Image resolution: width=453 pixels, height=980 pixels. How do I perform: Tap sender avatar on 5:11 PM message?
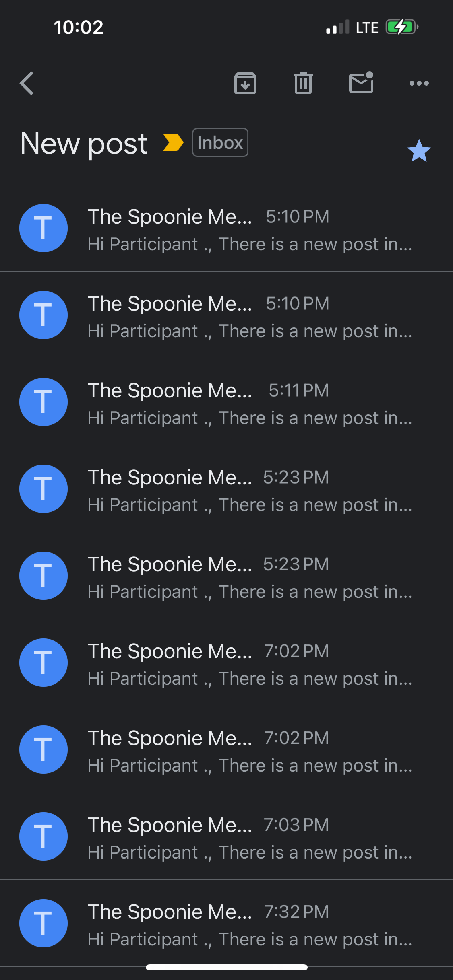coord(43,402)
